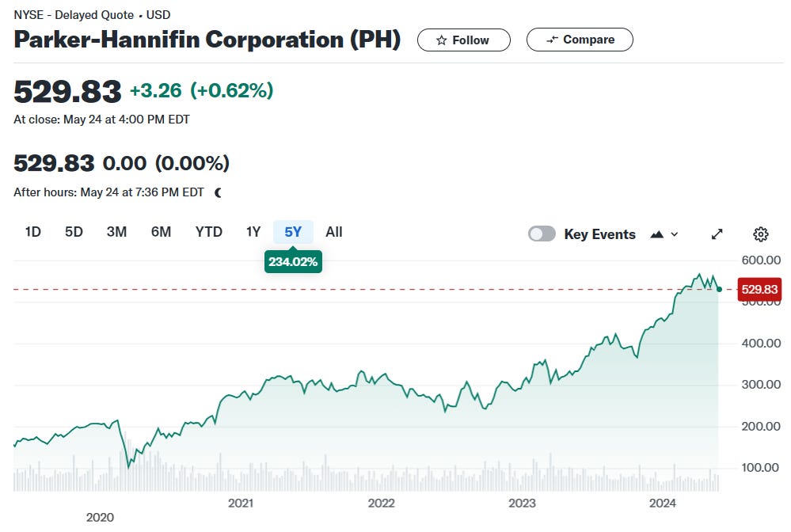This screenshot has height=532, width=791.
Task: Switch chart to 3M range
Action: tap(116, 232)
